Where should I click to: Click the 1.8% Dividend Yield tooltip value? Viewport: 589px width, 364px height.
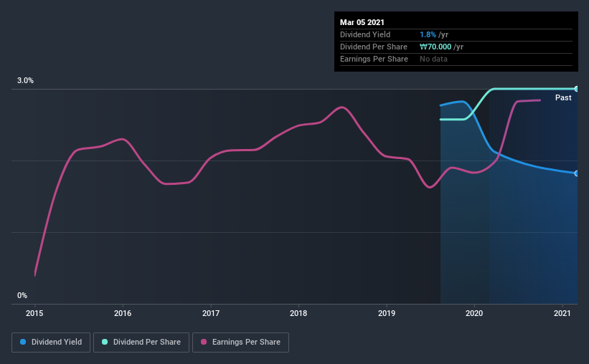click(428, 34)
